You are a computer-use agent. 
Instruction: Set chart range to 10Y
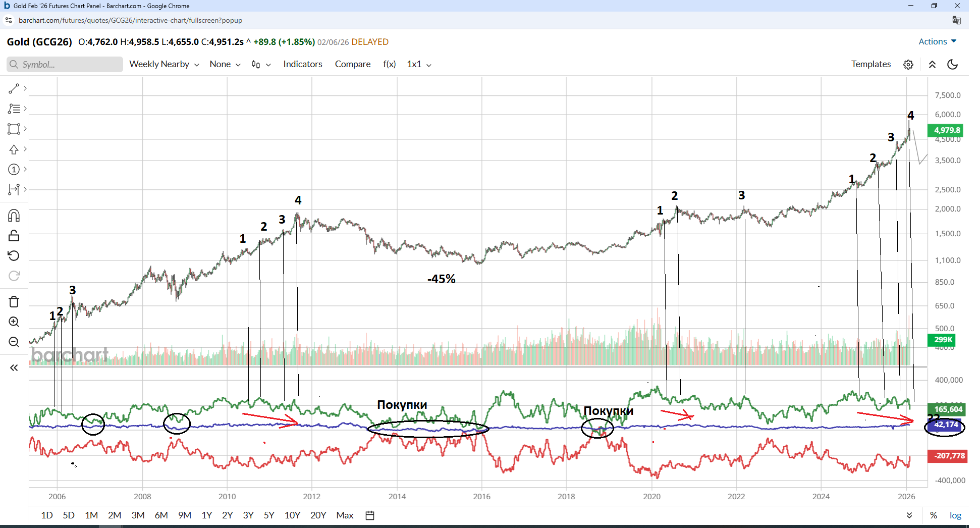point(292,515)
